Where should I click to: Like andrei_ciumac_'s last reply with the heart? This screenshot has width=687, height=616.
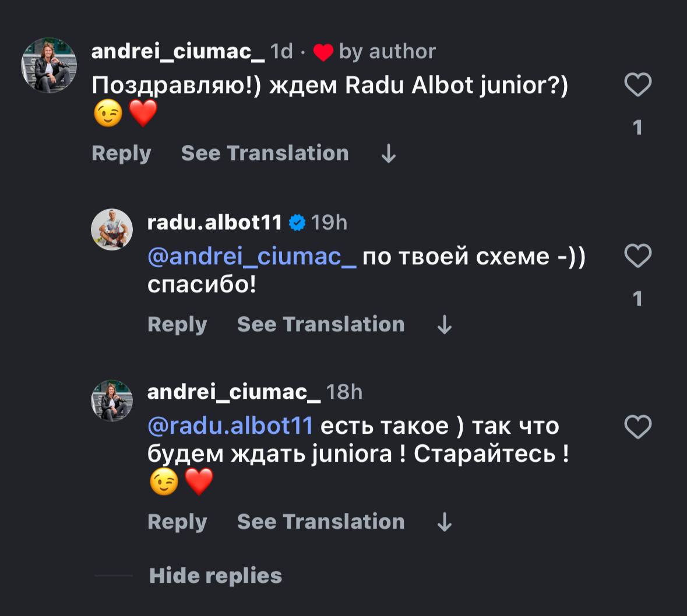[637, 427]
